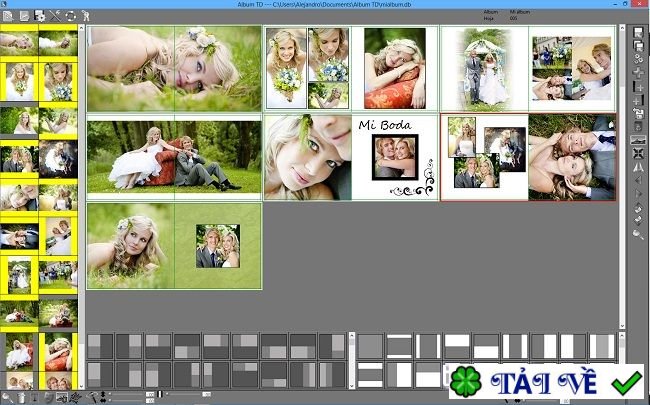Click the insert page after icon
The height and width of the screenshot is (405, 650).
click(638, 100)
